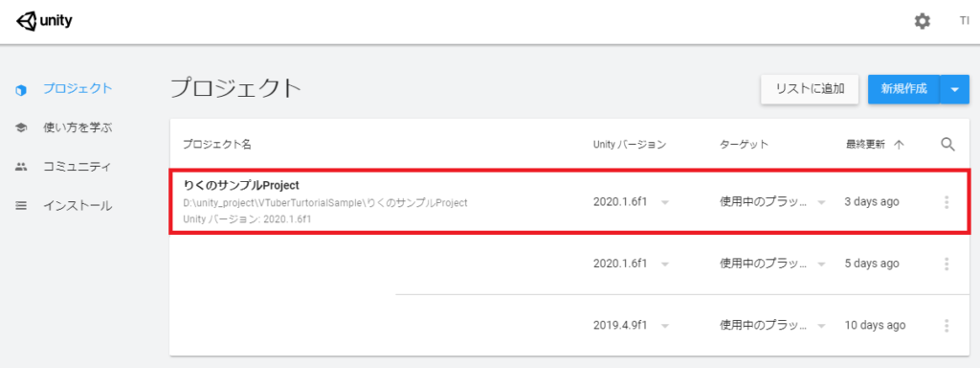
Task: Open more options for りくのサンプルProject
Action: [947, 202]
